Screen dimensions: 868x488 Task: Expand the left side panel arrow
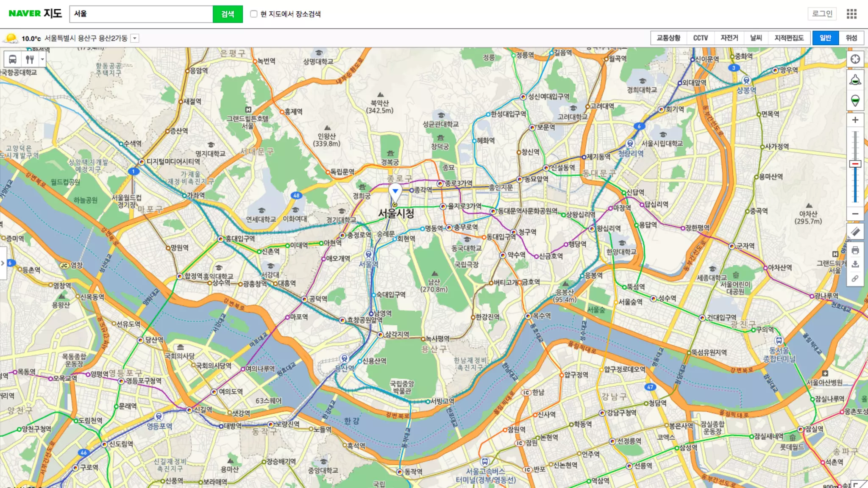tap(3, 263)
